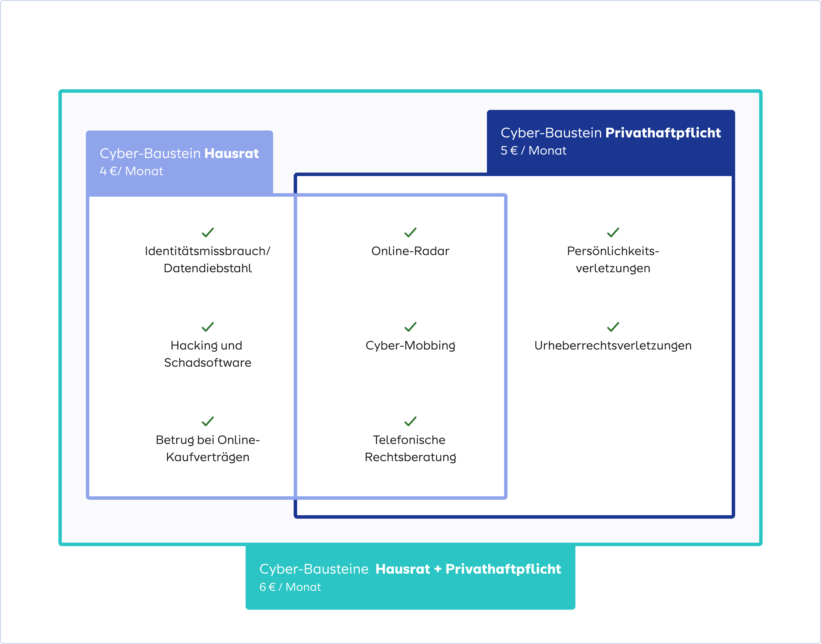Click the Hacking und Schadsoftware text
Viewport: 821px width, 644px height.
207,354
